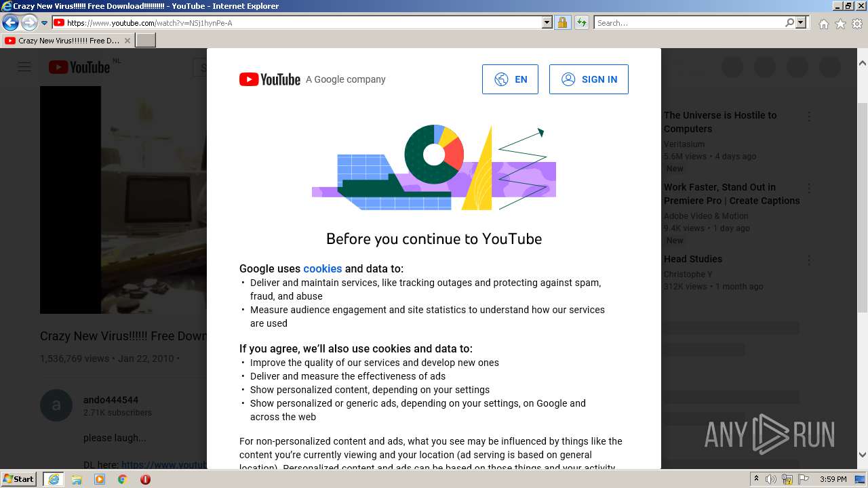Click the Action Center flag icon

(x=802, y=479)
